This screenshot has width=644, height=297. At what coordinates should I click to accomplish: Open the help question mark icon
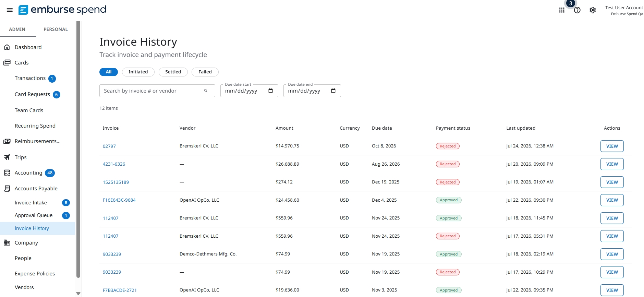[577, 10]
